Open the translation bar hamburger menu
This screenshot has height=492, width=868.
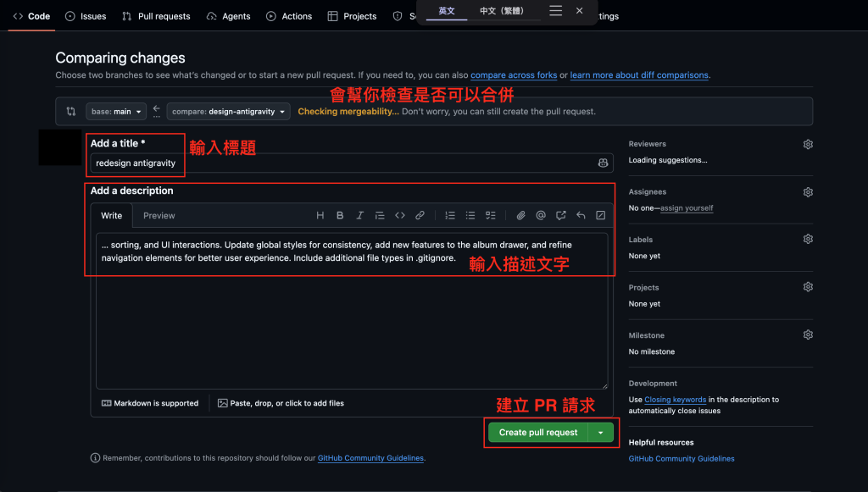tap(556, 10)
